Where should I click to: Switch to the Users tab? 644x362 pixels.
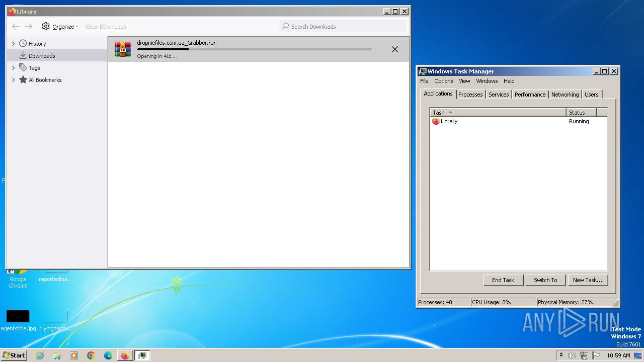click(x=592, y=95)
